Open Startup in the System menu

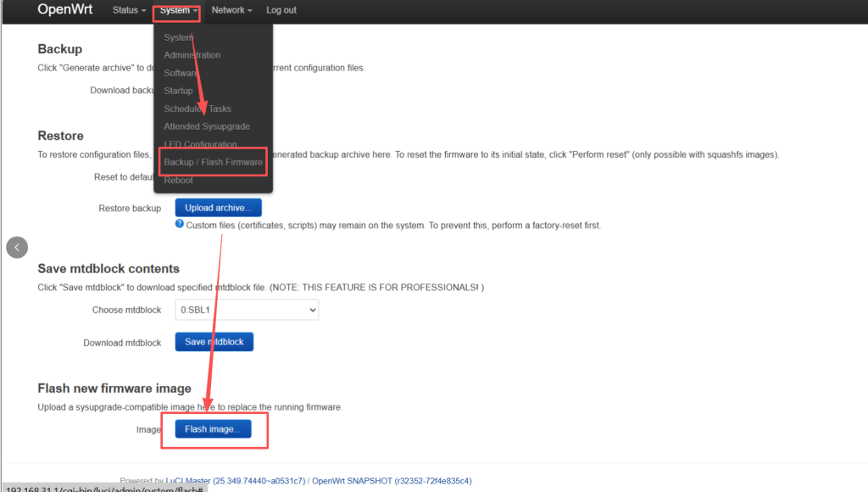click(x=178, y=91)
